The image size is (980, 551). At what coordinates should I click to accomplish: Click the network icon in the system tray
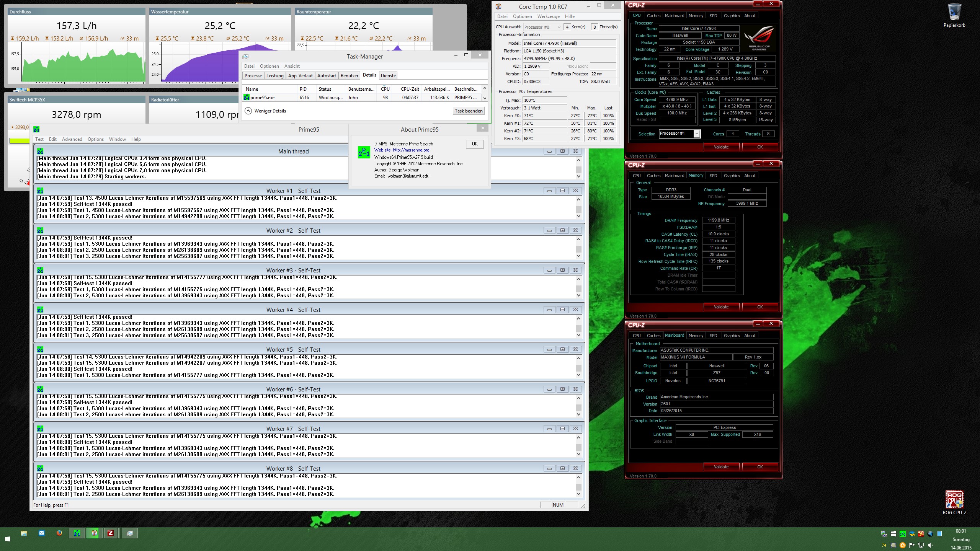921,545
